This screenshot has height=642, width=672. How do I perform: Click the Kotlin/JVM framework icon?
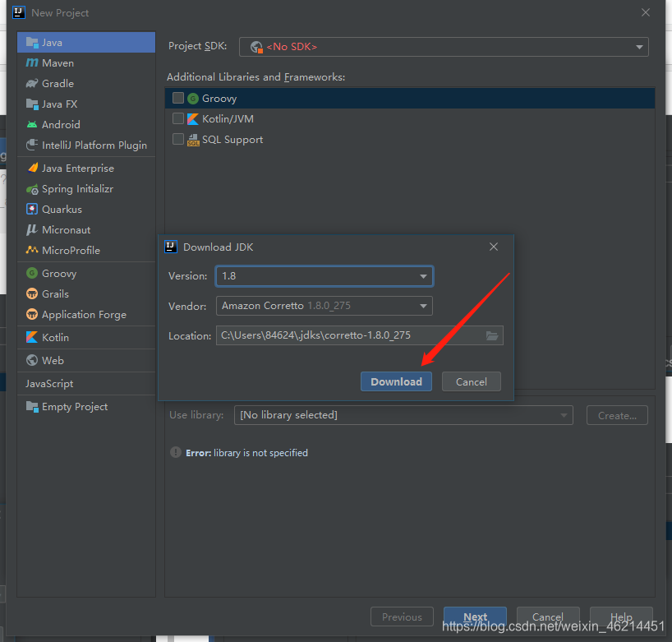pyautogui.click(x=193, y=119)
